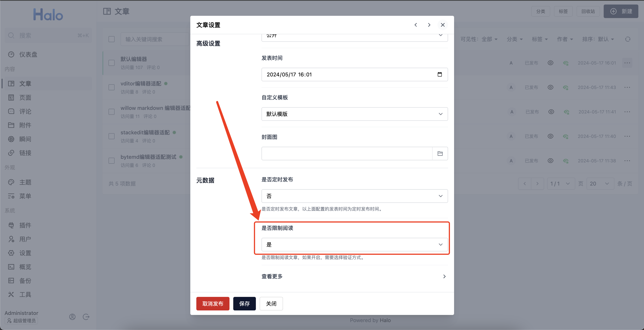The image size is (644, 330).
Task: Open the 是否限制阅读 dropdown
Action: (354, 245)
